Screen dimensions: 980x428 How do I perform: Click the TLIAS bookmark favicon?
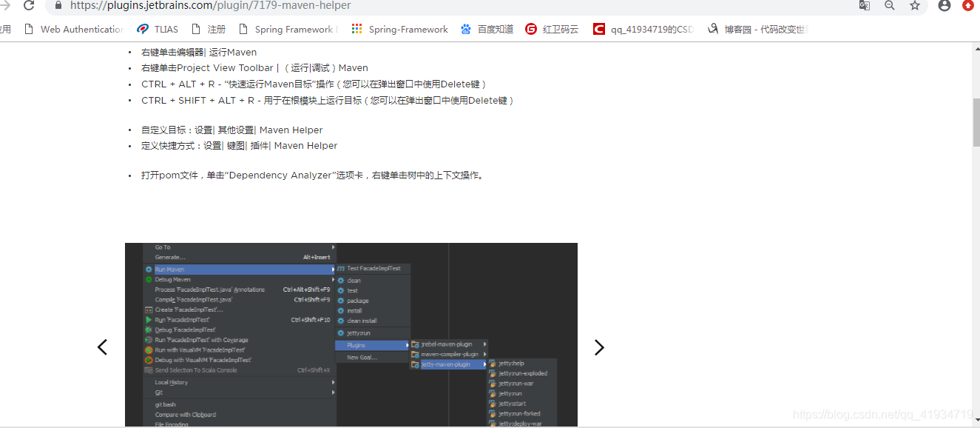point(143,29)
